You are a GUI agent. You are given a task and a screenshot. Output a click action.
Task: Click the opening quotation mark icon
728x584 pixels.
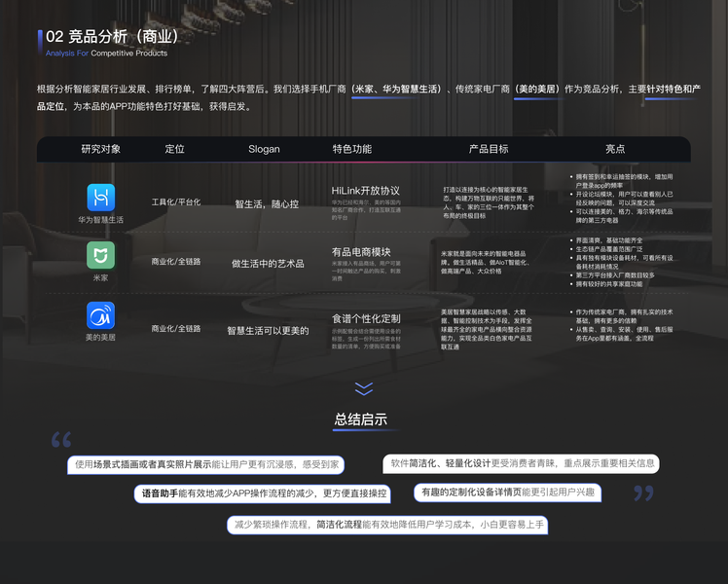[x=61, y=439]
